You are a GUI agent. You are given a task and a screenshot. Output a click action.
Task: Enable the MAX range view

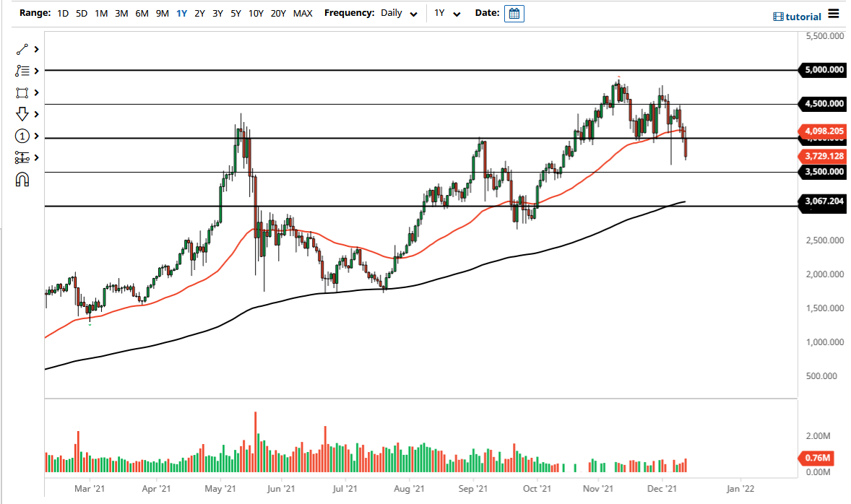303,13
